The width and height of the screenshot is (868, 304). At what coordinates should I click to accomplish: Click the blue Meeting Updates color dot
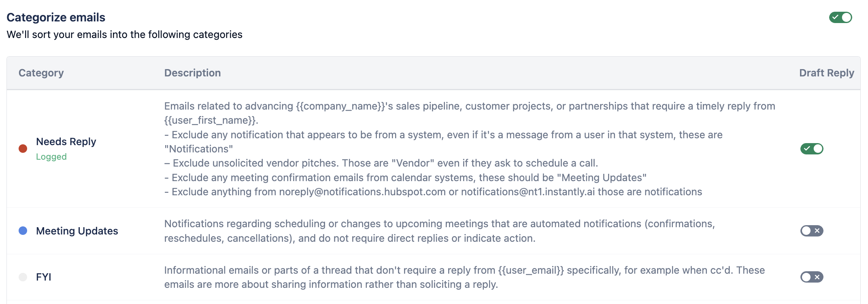23,231
